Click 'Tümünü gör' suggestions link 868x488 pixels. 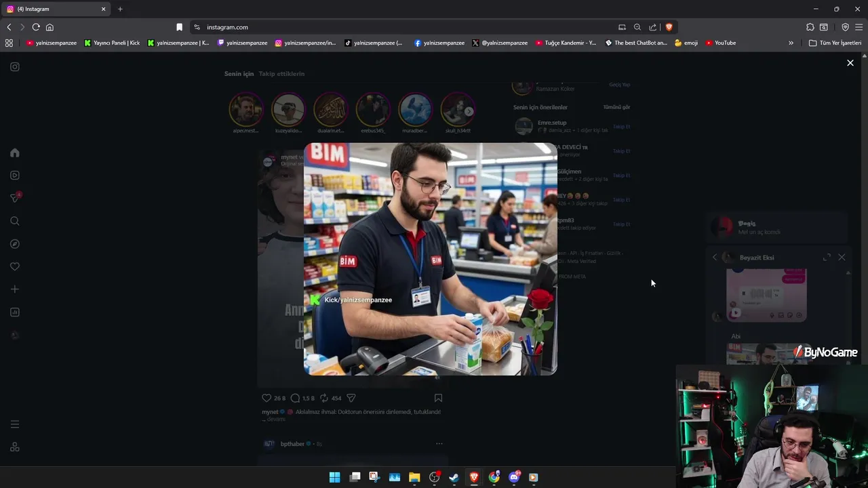616,107
